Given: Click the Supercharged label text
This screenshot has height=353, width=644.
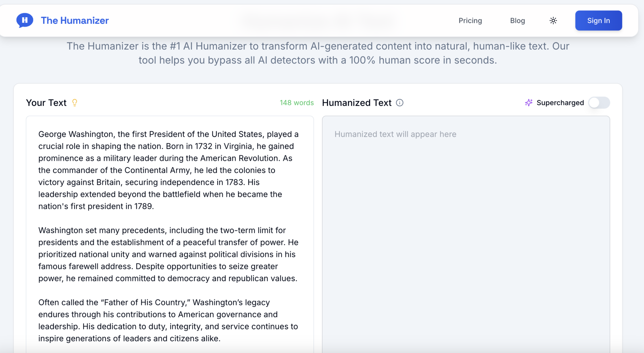Looking at the screenshot, I should pyautogui.click(x=560, y=103).
